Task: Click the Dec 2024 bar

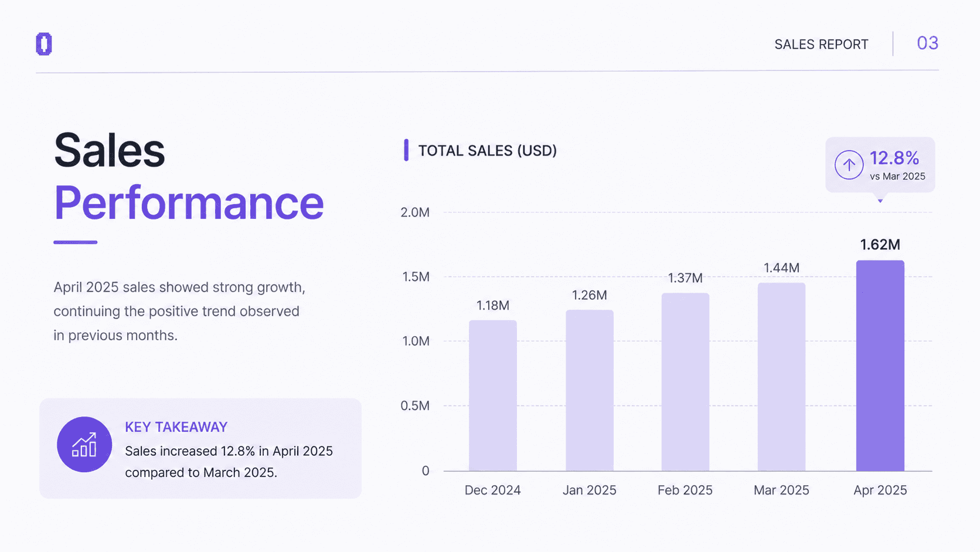Action: pos(493,395)
